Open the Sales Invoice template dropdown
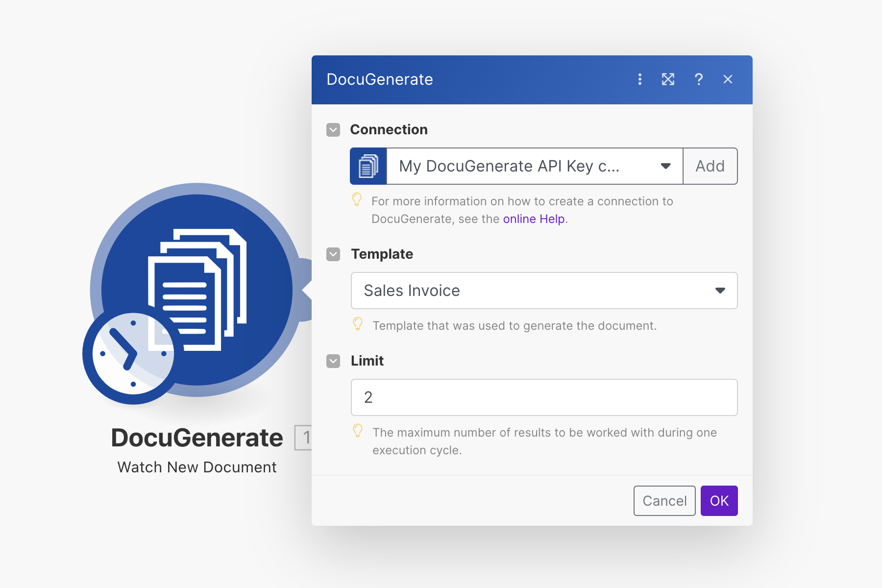Image resolution: width=882 pixels, height=588 pixels. (x=544, y=291)
